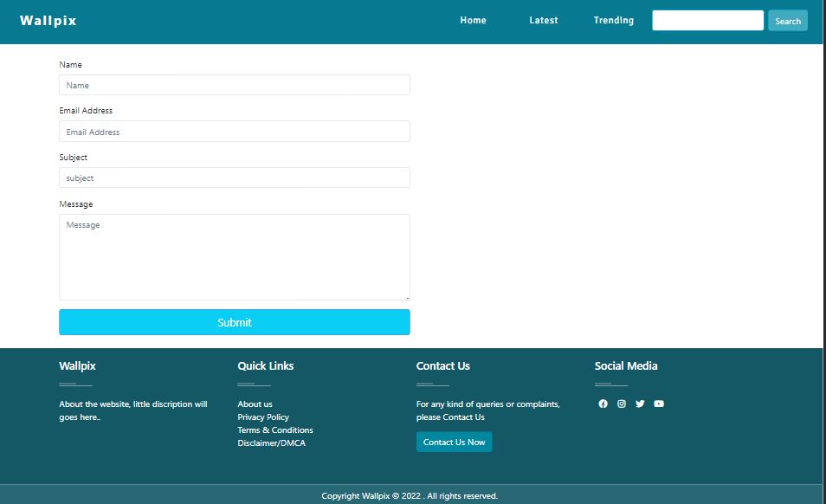Click inside the Message textarea

tap(234, 256)
